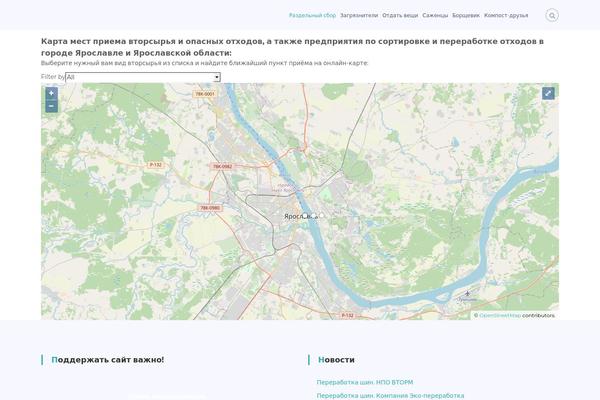Open the Отдать вещи menu item

pos(400,16)
